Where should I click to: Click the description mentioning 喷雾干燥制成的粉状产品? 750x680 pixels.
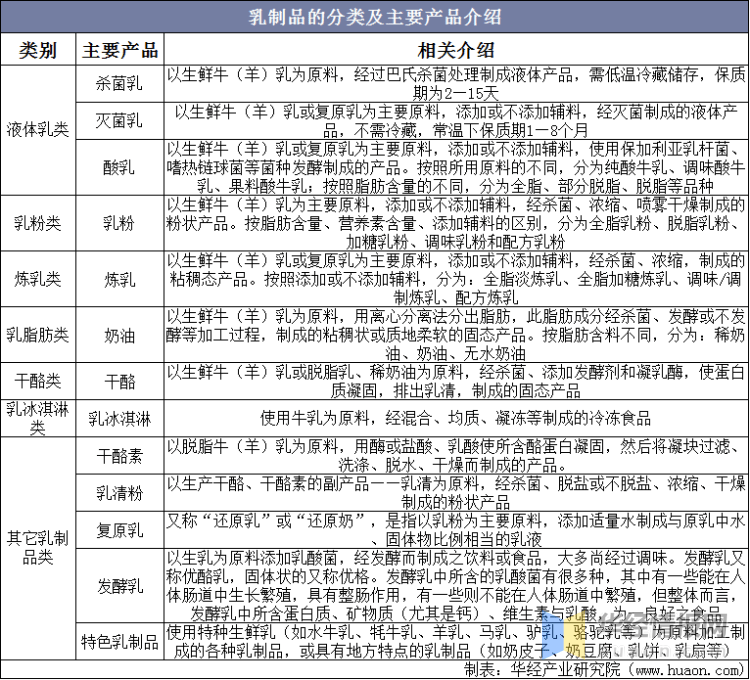pos(456,223)
